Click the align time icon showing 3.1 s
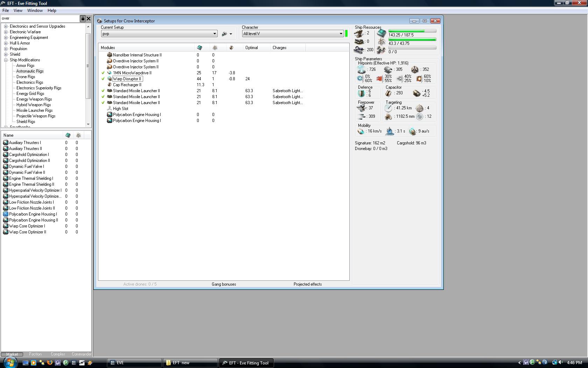Viewport: 588px width, 368px height. pos(390,131)
